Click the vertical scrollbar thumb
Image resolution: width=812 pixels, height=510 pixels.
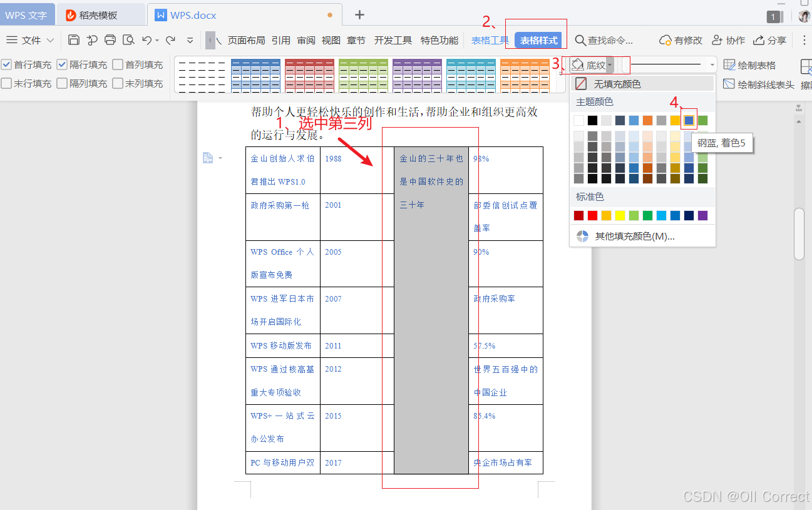pos(799,234)
